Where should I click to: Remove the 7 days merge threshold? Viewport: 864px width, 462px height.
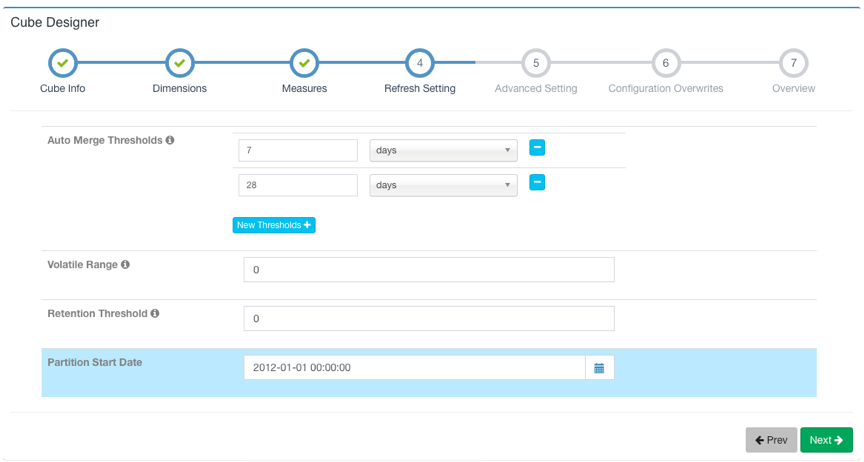coord(537,148)
